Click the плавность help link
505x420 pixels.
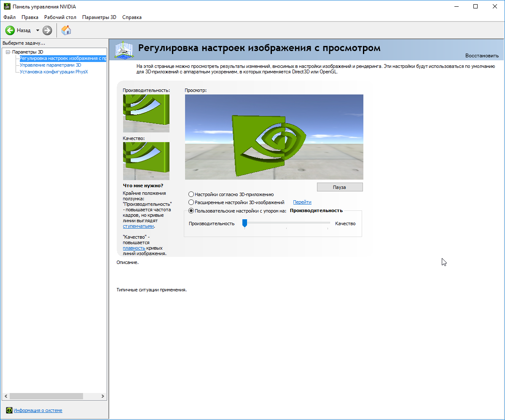(x=134, y=248)
